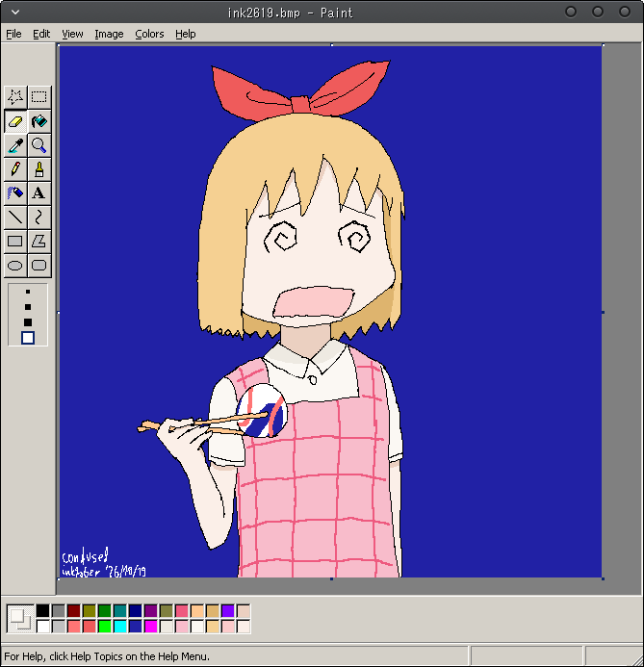This screenshot has height=667, width=644.
Task: Choose the Ellipse shape tool
Action: click(x=15, y=266)
